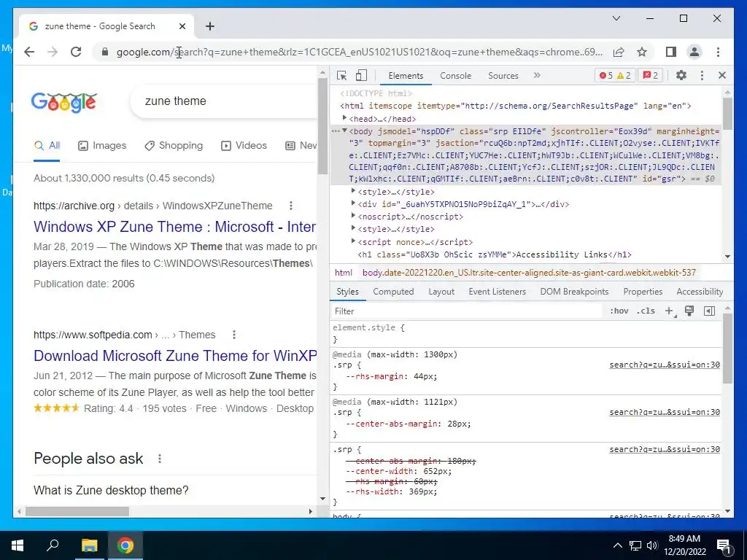Click the Styles Filter input
Viewport: 747px width, 560px height.
click(x=467, y=311)
